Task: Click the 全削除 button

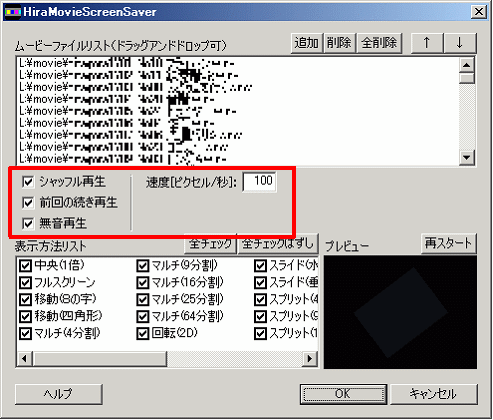Action: (x=379, y=43)
